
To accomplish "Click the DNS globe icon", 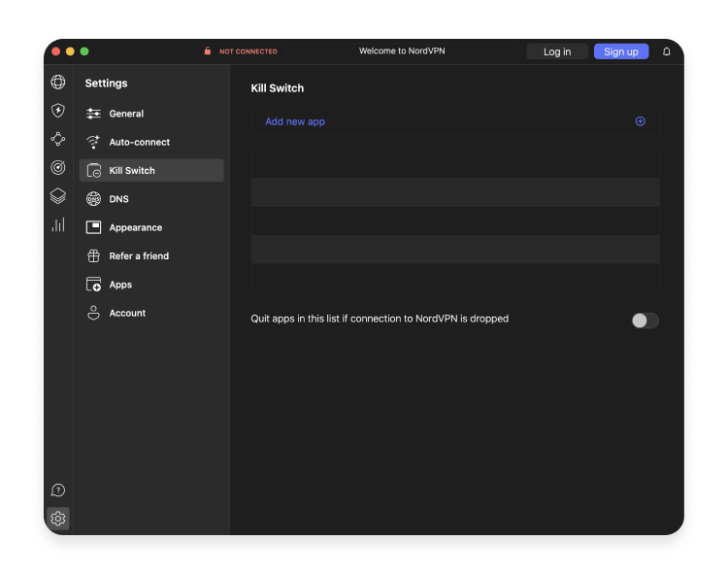I will pyautogui.click(x=93, y=199).
